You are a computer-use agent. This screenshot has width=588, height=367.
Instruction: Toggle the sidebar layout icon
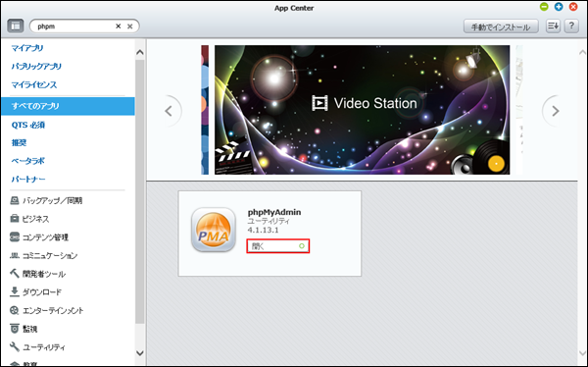[x=16, y=26]
